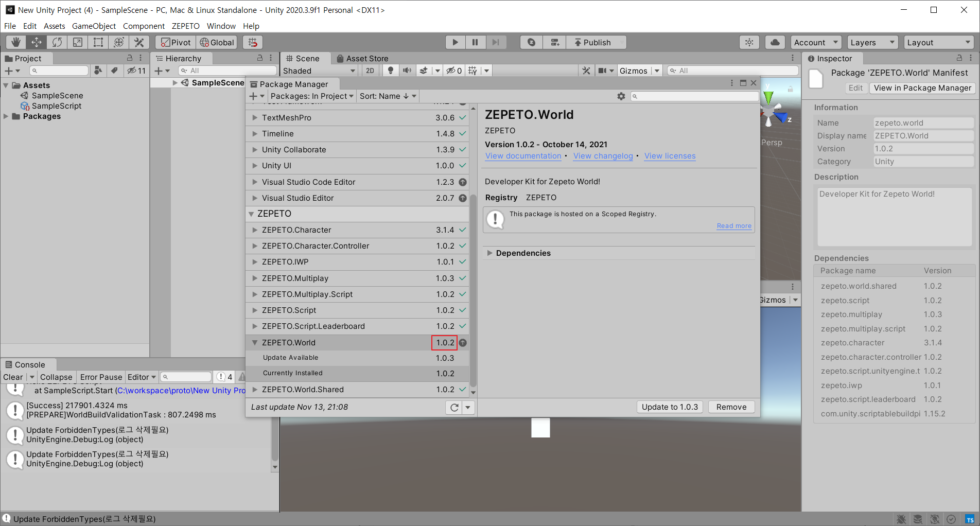The height and width of the screenshot is (526, 980).
Task: Click Y axis of scene gizmo
Action: click(768, 96)
